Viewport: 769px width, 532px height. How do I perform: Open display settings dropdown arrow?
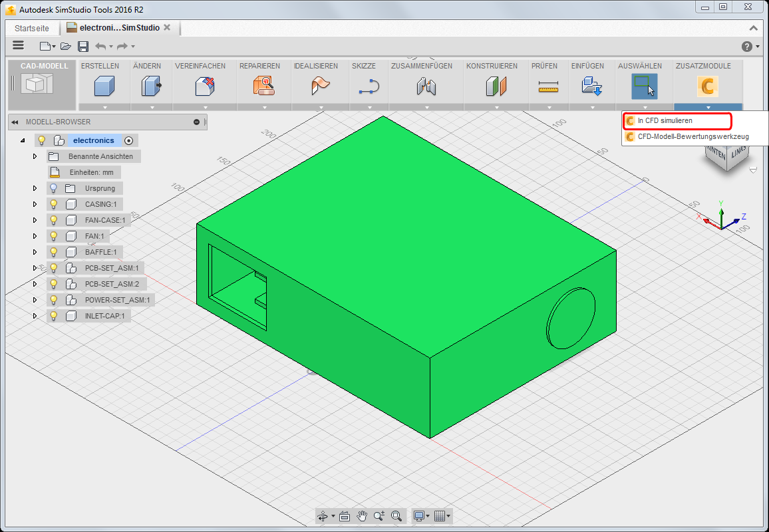pos(428,516)
